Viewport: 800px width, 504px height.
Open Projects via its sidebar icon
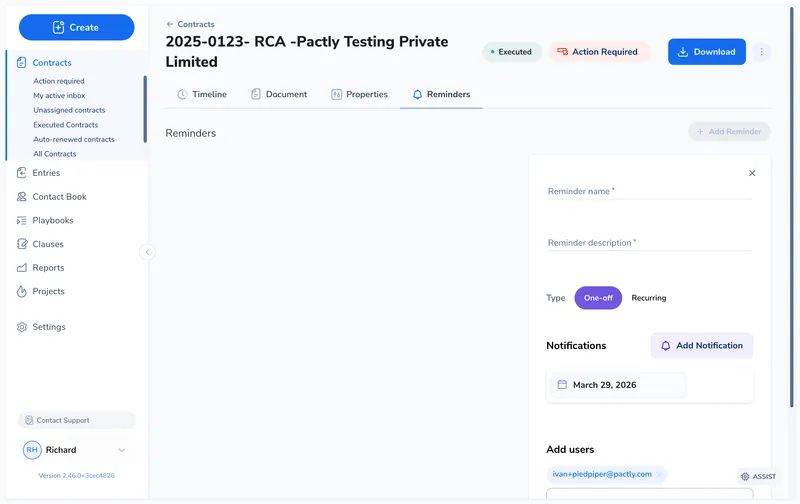(22, 292)
